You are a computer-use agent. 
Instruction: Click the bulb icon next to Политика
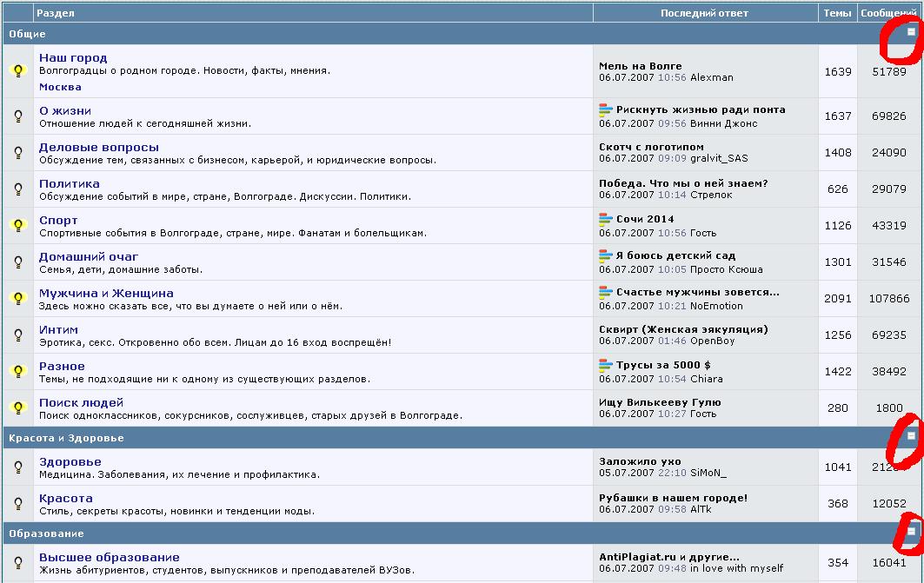[x=17, y=189]
